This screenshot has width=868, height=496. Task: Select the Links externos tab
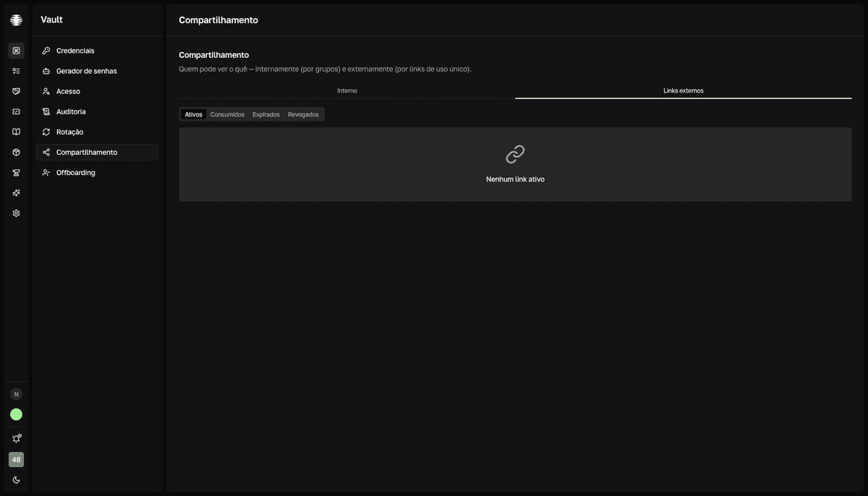pyautogui.click(x=684, y=90)
